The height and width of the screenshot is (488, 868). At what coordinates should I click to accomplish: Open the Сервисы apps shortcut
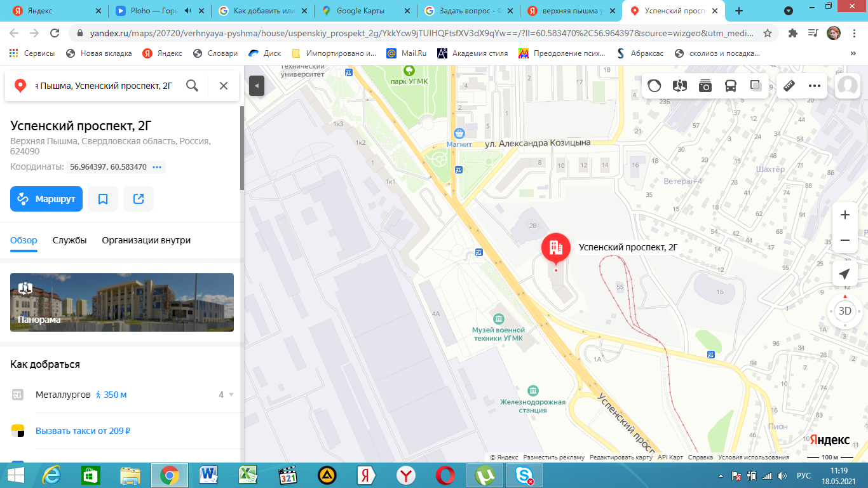tap(32, 53)
